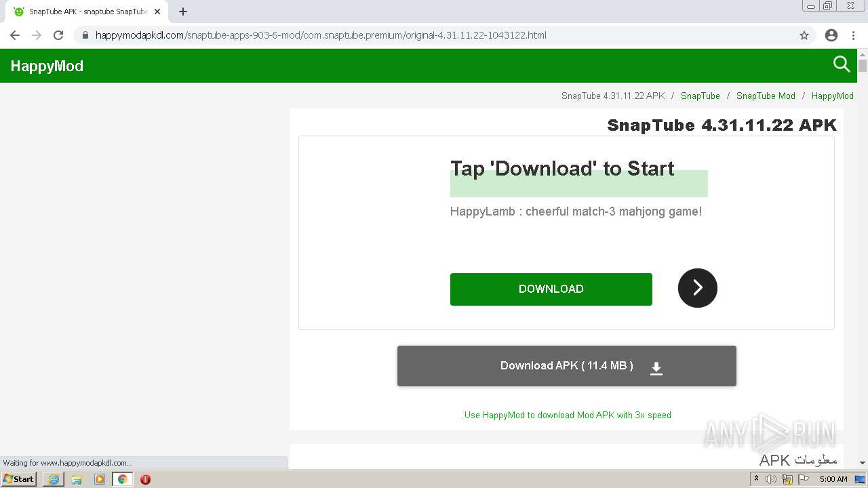Click the scrollbar up arrow
Viewport: 868px width, 488px height.
863,54
